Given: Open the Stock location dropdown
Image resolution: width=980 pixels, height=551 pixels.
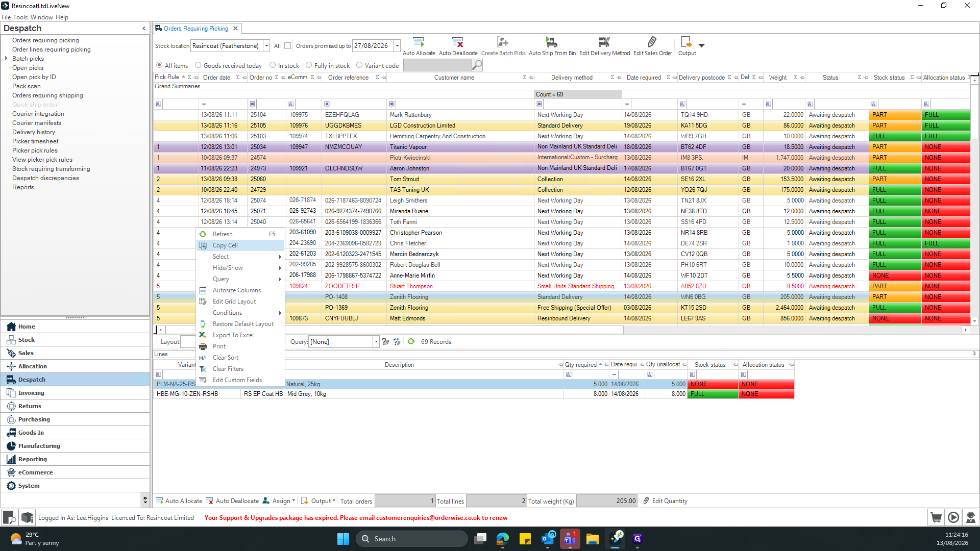Looking at the screenshot, I should click(266, 46).
